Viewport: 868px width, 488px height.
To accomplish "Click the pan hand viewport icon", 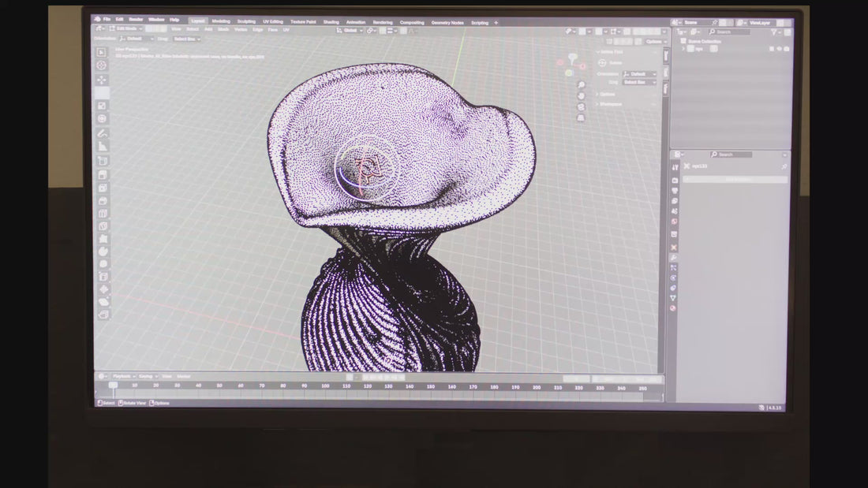I will coord(582,95).
